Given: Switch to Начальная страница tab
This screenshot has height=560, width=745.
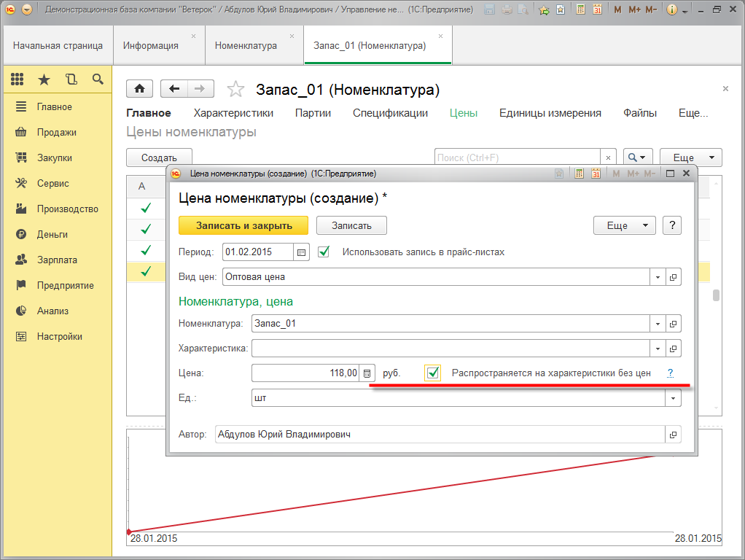Looking at the screenshot, I should tap(58, 46).
